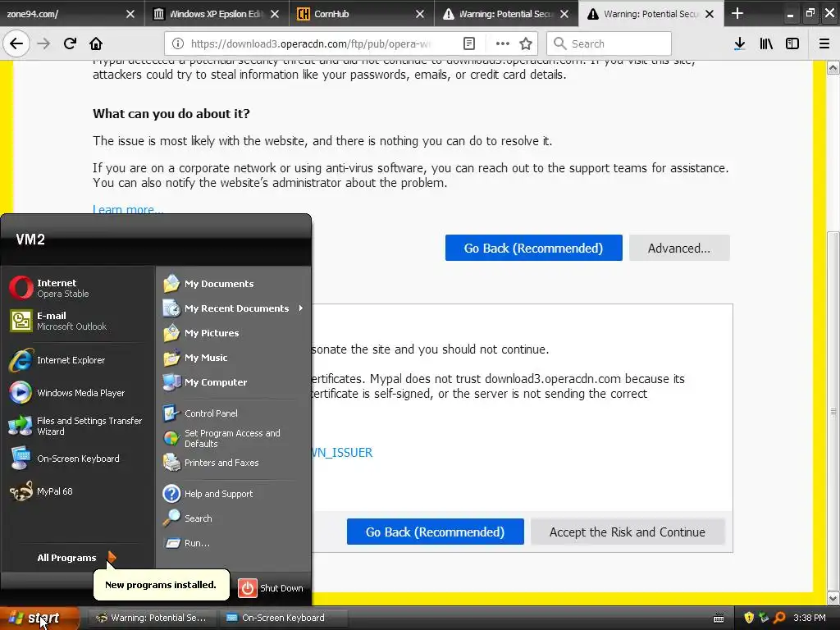
Task: Click the page vertical scrollbar thumb
Action: [x=833, y=410]
